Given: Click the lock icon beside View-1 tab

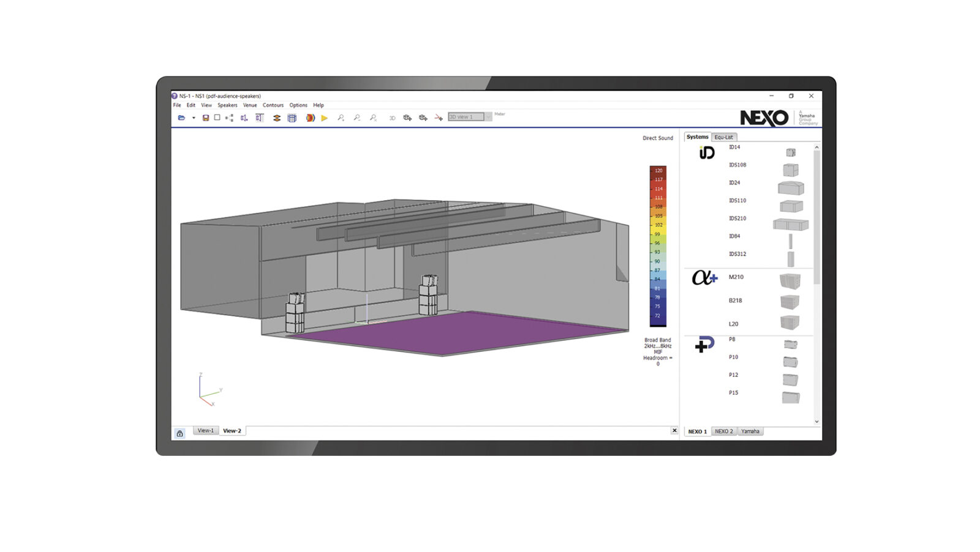Looking at the screenshot, I should (179, 433).
